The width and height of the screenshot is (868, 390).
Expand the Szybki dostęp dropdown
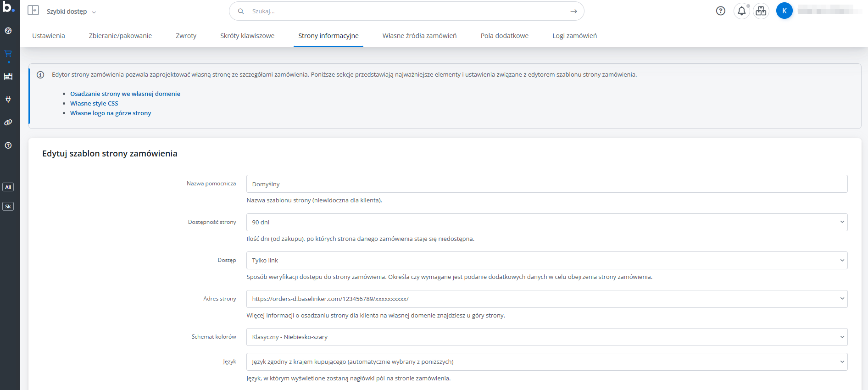coord(71,11)
